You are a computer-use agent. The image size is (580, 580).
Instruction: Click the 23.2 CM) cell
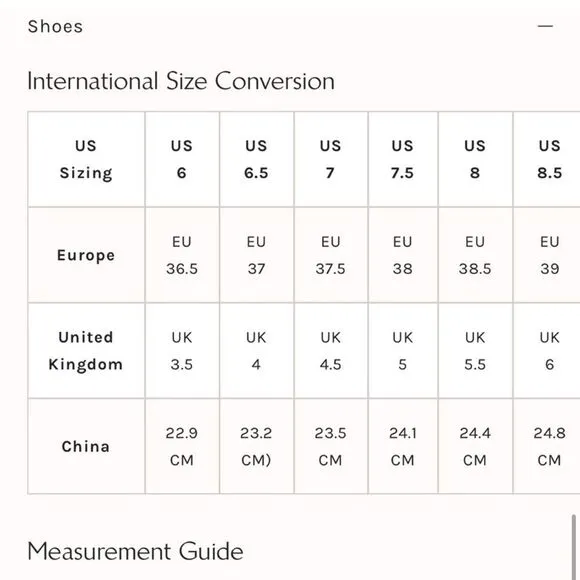tap(256, 446)
